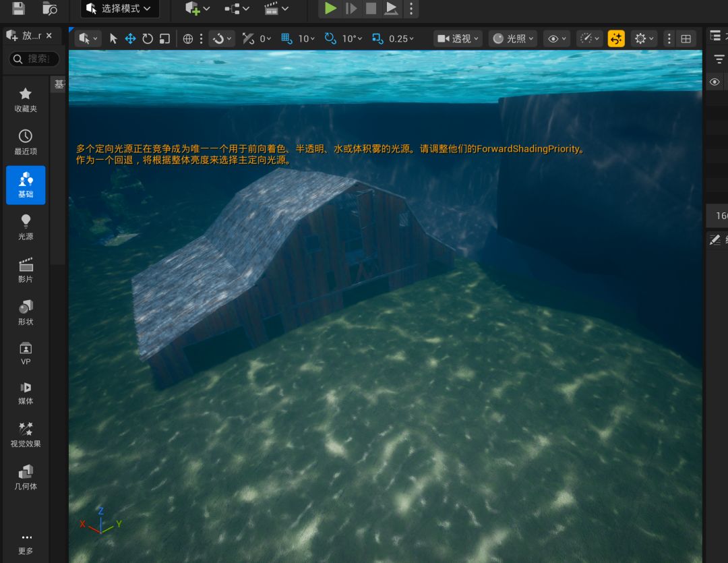
Task: Toggle rotation snapping icon
Action: click(x=330, y=38)
